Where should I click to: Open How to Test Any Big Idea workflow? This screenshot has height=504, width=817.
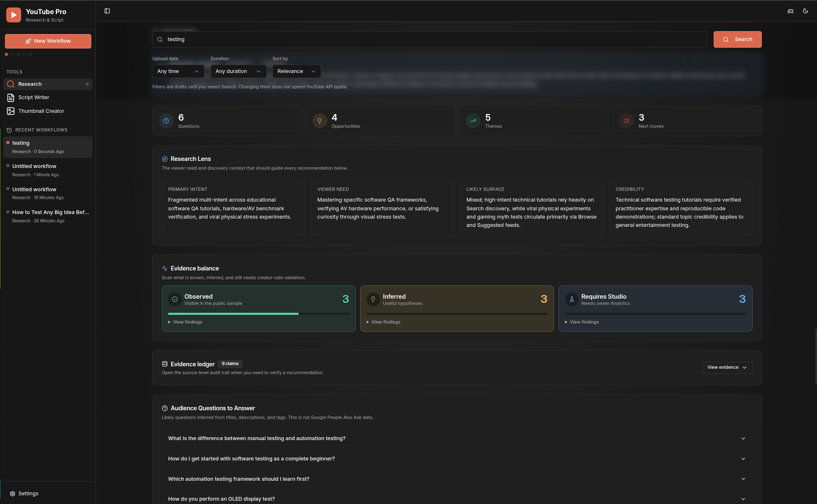(x=48, y=216)
